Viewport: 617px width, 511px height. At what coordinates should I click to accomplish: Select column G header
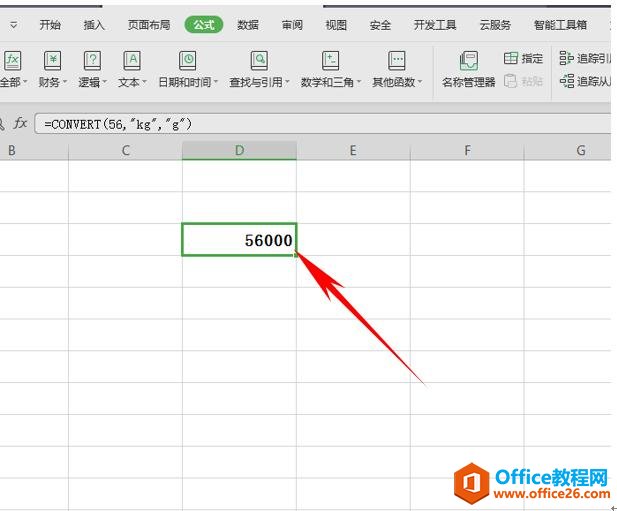click(x=567, y=150)
